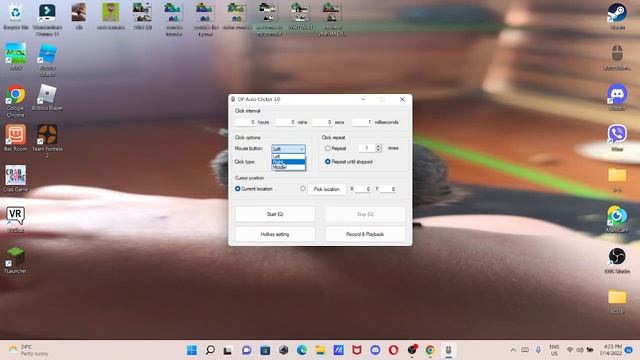Choose Right in the mouse button list
Viewport: 640px width, 360px height.
pos(288,162)
